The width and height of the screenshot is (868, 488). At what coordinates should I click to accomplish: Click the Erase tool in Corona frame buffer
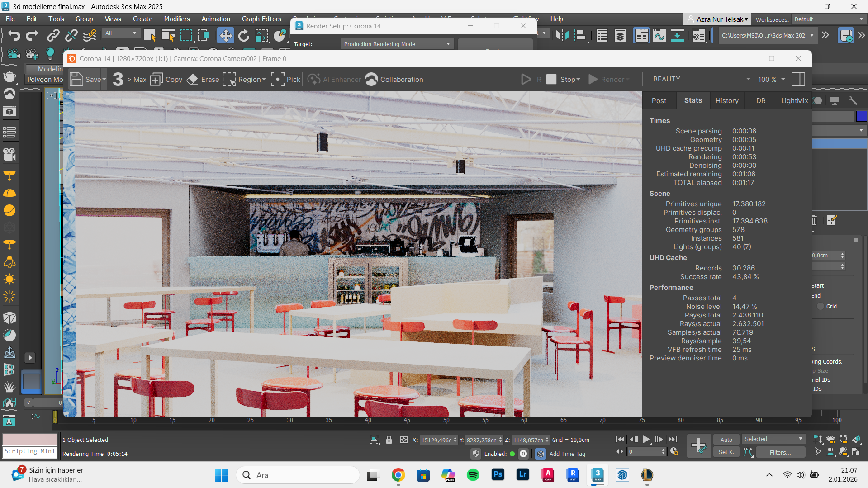203,79
